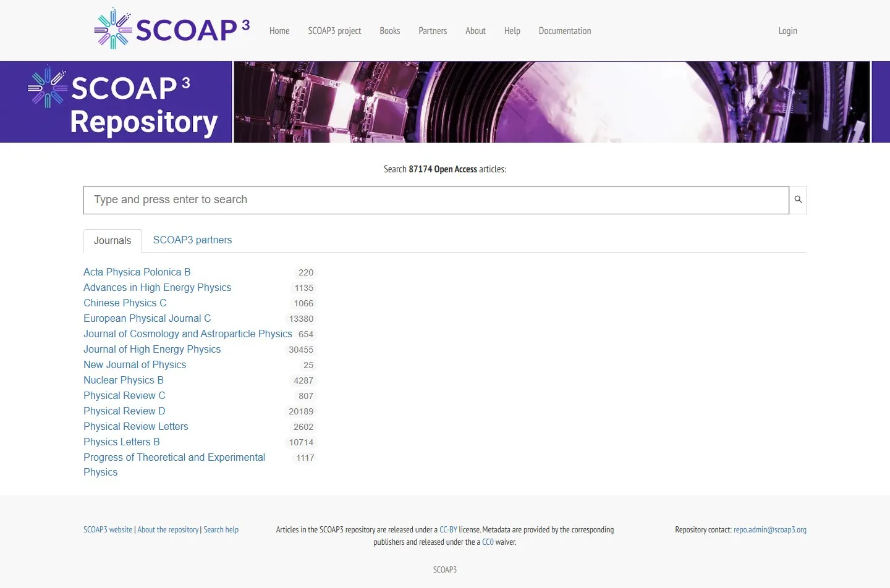Click the 4287 article count badge
890x588 pixels.
[x=304, y=380]
